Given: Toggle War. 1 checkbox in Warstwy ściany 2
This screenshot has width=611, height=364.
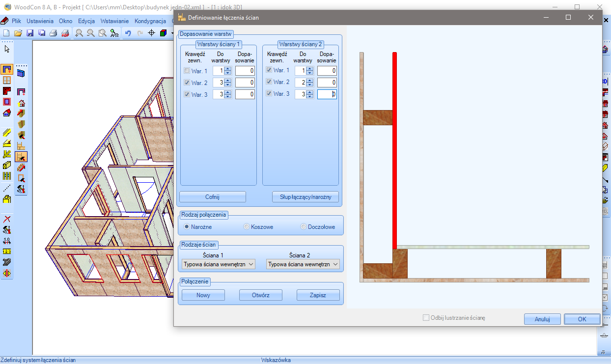Looking at the screenshot, I should click(x=269, y=70).
